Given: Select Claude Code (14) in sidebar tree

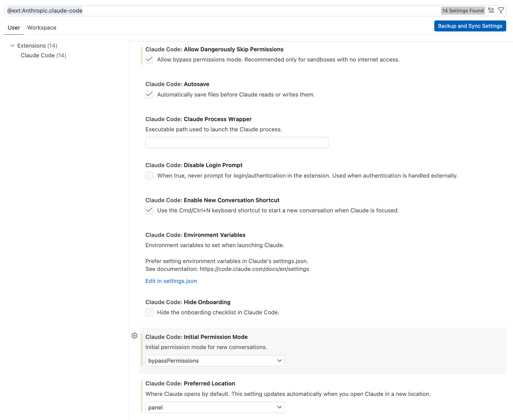Looking at the screenshot, I should (43, 55).
